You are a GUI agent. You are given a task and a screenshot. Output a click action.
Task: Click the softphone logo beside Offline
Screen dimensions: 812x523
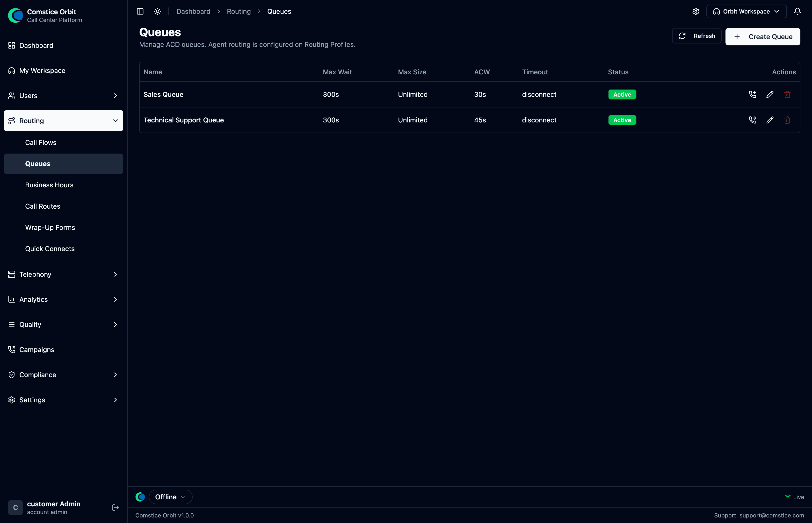tap(140, 497)
